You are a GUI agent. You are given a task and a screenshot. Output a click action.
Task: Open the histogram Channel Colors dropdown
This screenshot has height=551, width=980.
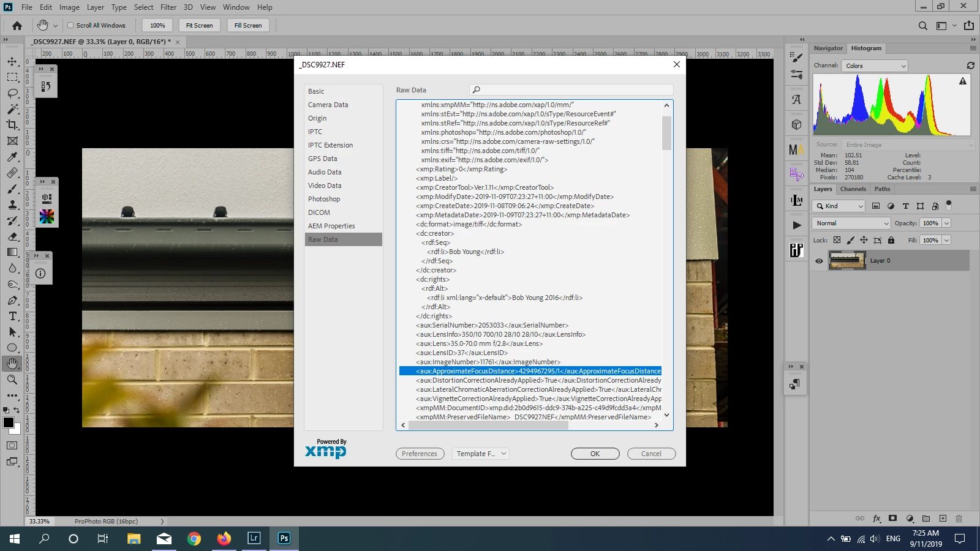pyautogui.click(x=874, y=66)
